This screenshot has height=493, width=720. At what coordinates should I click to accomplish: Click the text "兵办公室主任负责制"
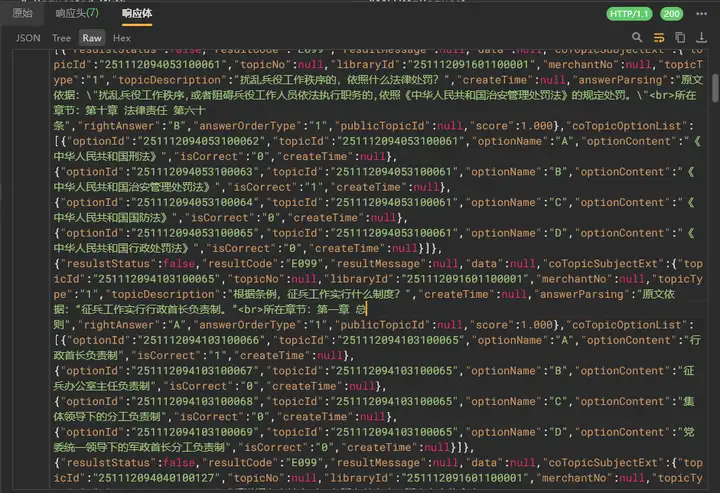101,386
